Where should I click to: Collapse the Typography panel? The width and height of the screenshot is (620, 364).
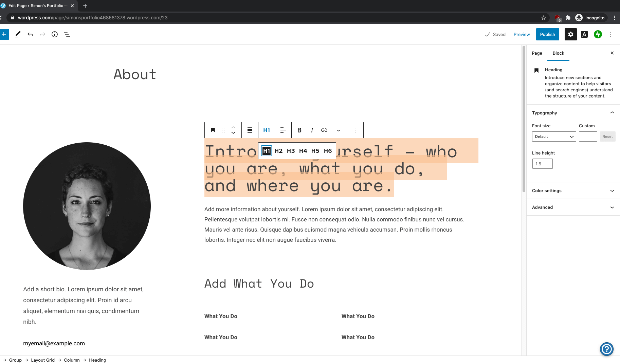573,113
